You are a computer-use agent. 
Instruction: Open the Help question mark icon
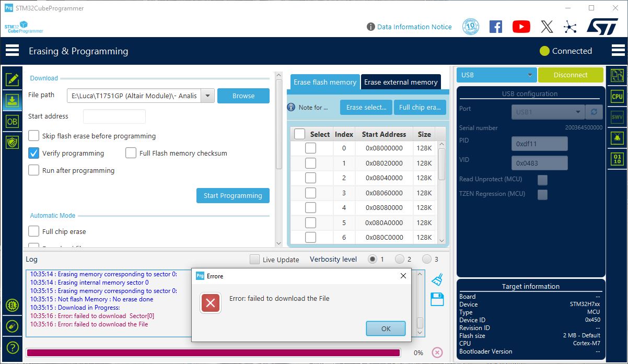[11, 347]
